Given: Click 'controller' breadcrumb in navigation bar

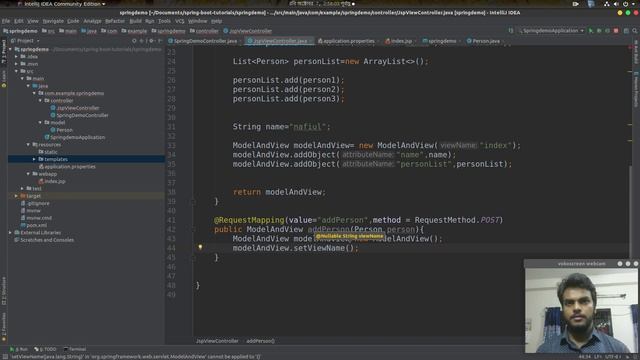Looking at the screenshot, I should tap(204, 31).
